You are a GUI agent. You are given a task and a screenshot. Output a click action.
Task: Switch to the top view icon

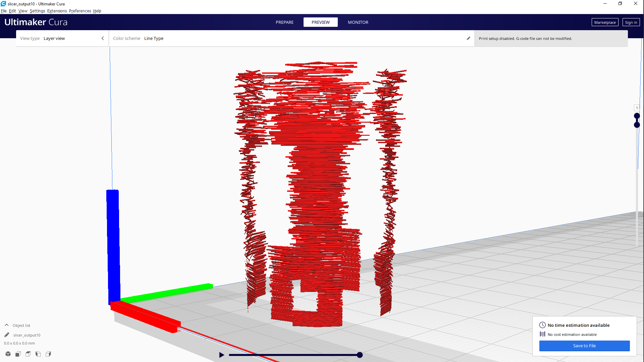click(28, 354)
